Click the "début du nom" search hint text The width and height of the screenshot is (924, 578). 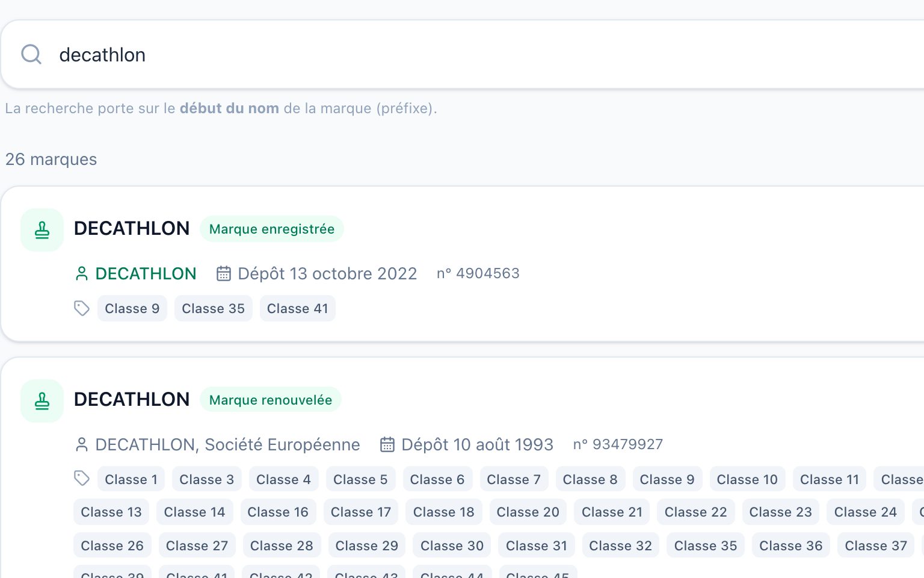pos(229,108)
